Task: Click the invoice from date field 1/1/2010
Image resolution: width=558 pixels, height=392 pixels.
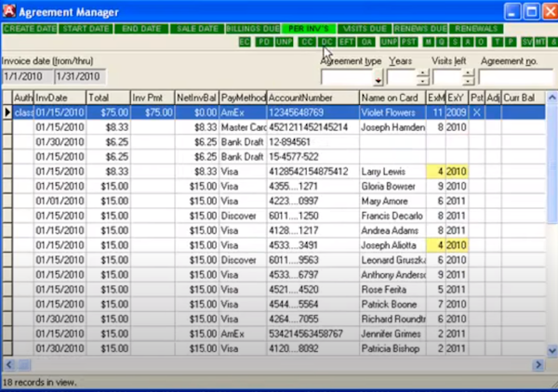Action: [x=26, y=76]
